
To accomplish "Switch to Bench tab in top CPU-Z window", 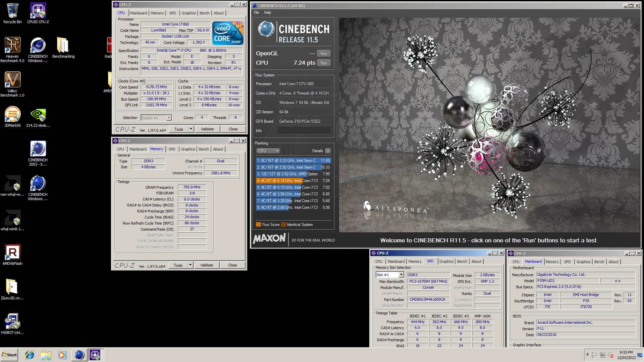I will [204, 13].
